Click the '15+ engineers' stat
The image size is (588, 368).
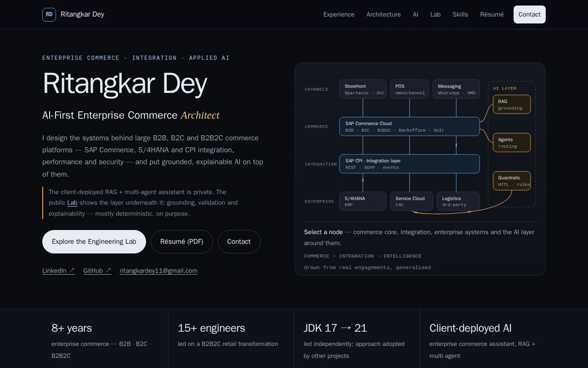coord(211,328)
